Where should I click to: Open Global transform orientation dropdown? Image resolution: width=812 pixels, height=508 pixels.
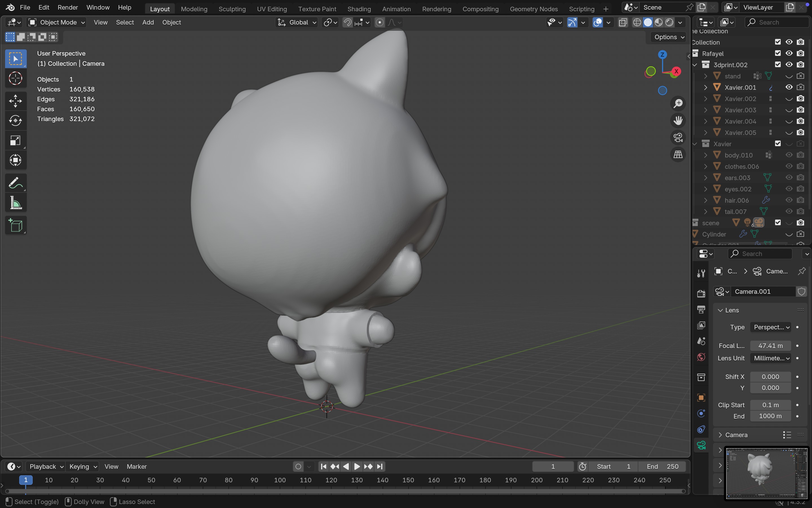click(297, 23)
